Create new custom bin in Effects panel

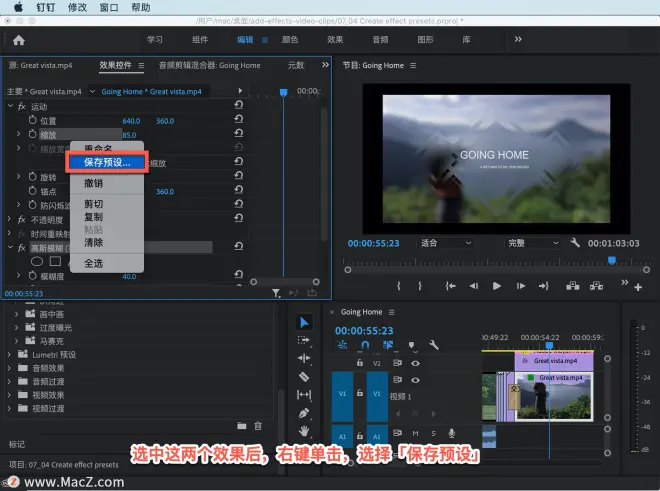[242, 426]
